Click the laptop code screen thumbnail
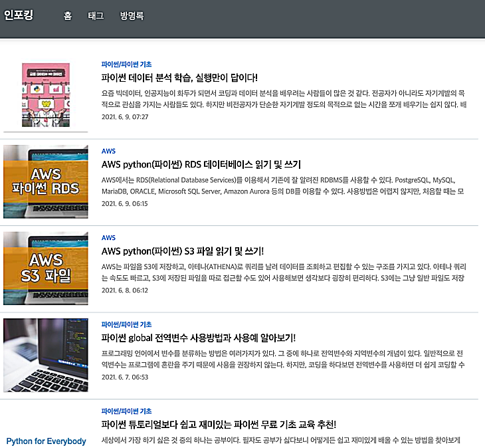 [x=46, y=355]
